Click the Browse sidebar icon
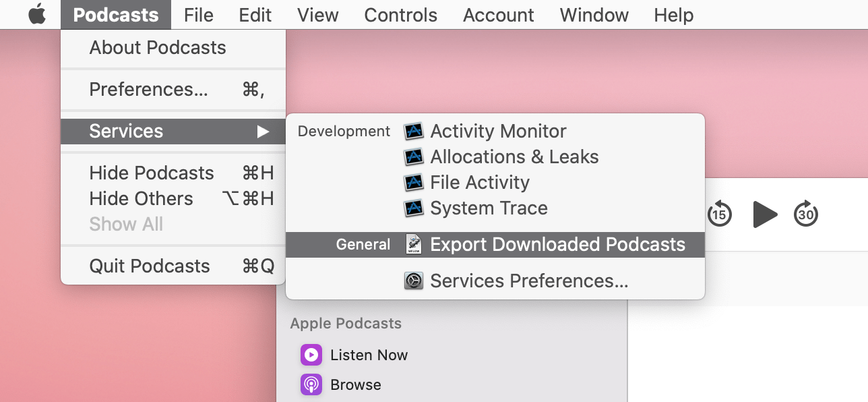This screenshot has height=402, width=868. click(311, 384)
